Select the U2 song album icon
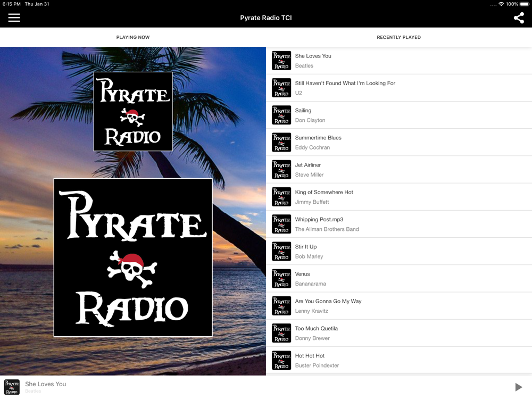The image size is (532, 399). (x=281, y=88)
